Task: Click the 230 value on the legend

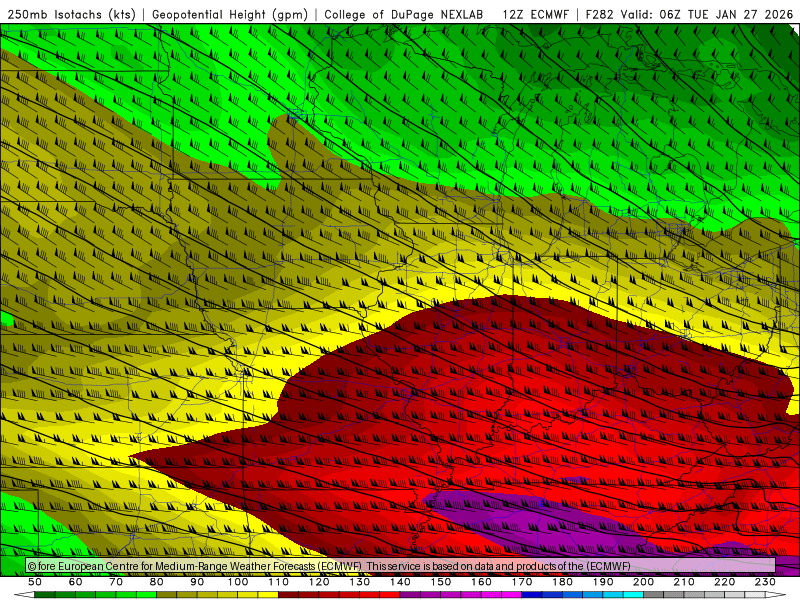Action: pyautogui.click(x=765, y=582)
